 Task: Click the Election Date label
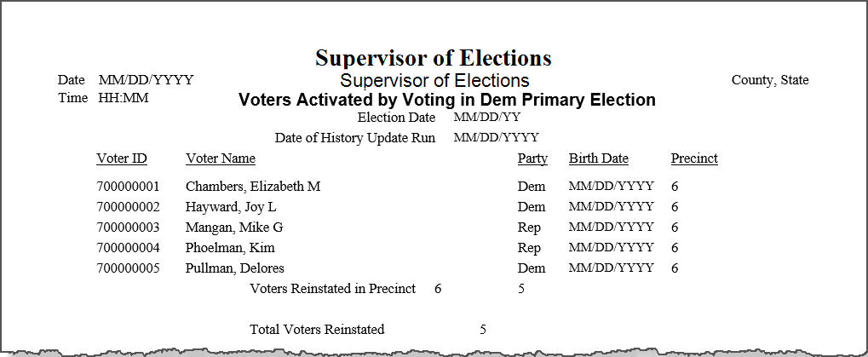coord(396,118)
